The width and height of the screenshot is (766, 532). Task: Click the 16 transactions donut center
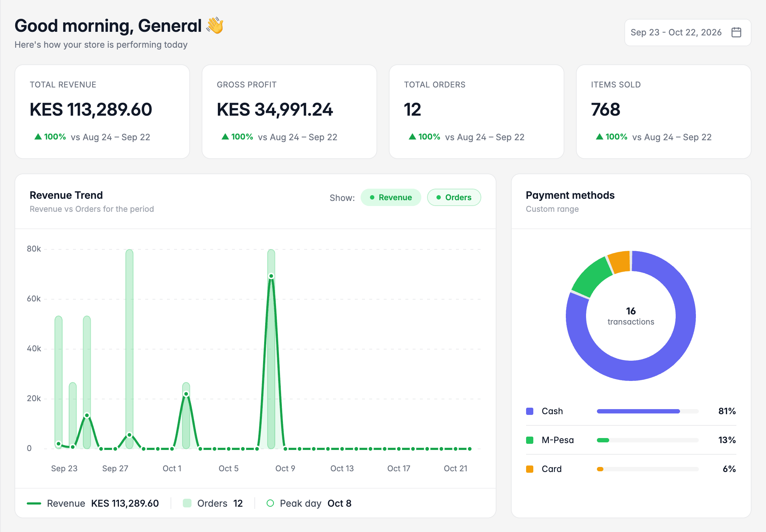[x=631, y=316]
